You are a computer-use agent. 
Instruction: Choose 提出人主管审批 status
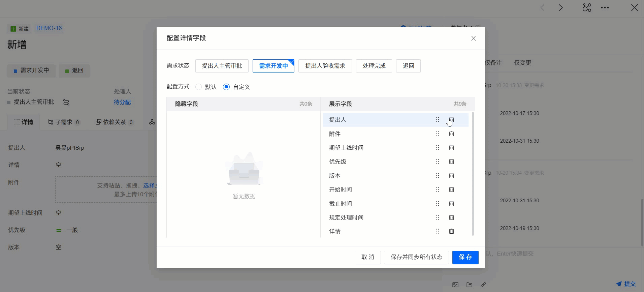pyautogui.click(x=222, y=66)
